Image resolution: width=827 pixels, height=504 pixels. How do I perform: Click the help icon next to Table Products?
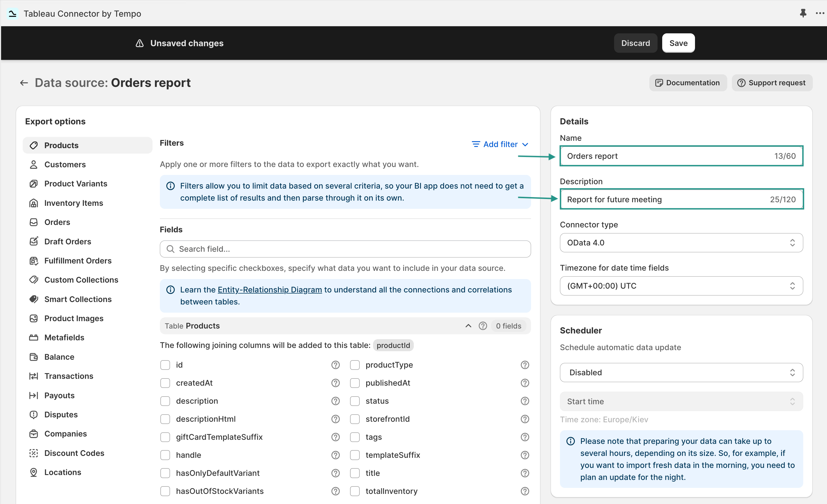click(483, 326)
